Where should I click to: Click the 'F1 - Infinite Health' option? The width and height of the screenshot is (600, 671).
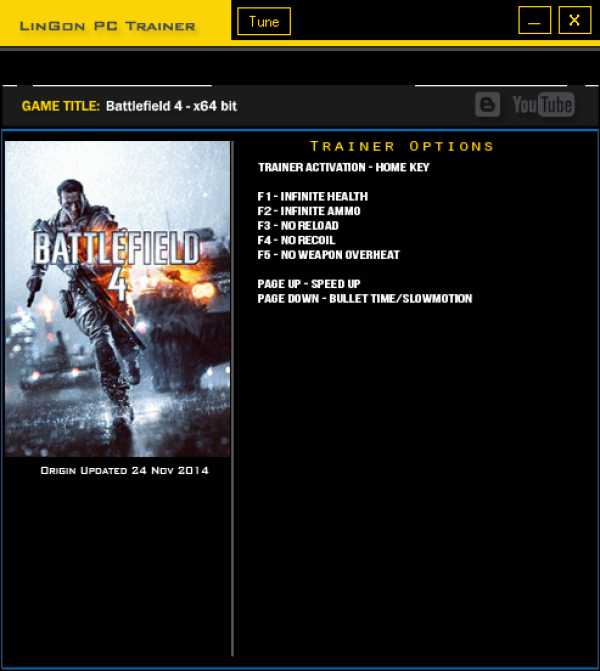pyautogui.click(x=313, y=196)
